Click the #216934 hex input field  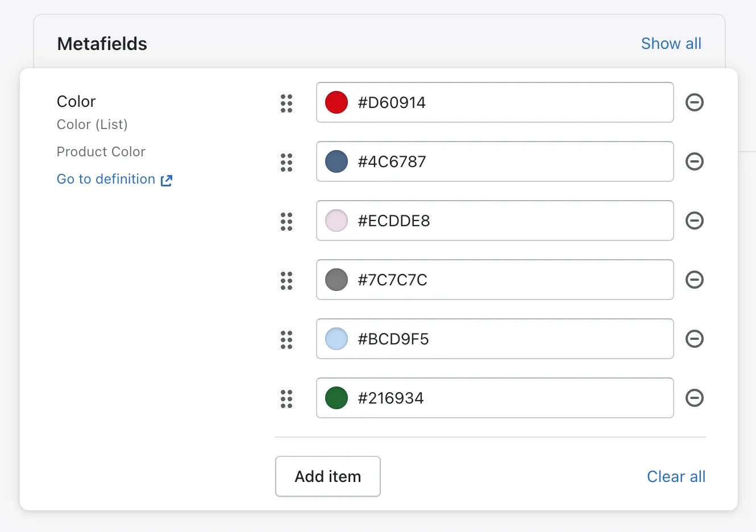495,398
